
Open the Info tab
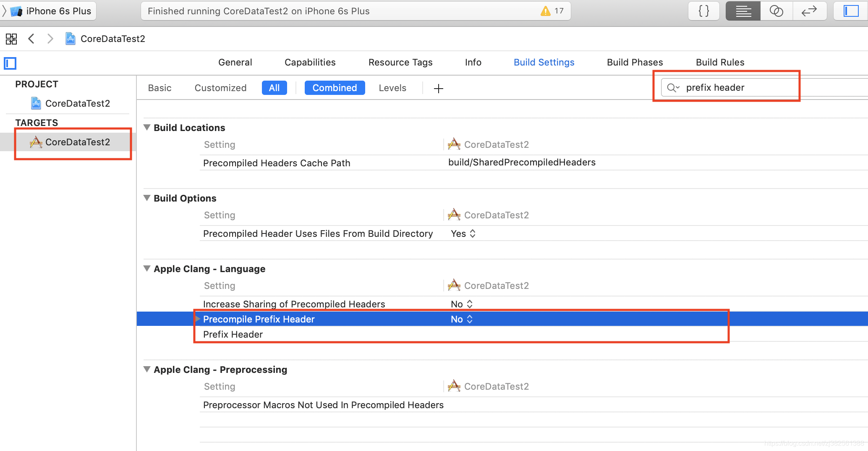pyautogui.click(x=473, y=62)
